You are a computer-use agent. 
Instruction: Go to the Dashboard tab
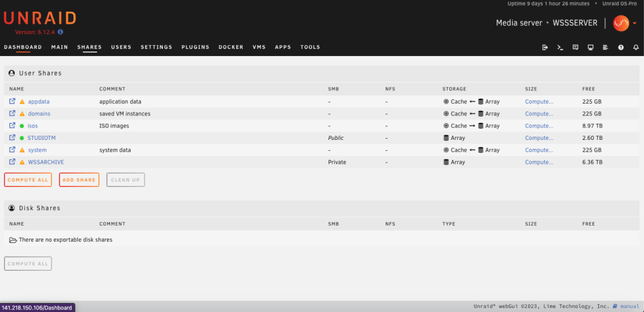(23, 47)
